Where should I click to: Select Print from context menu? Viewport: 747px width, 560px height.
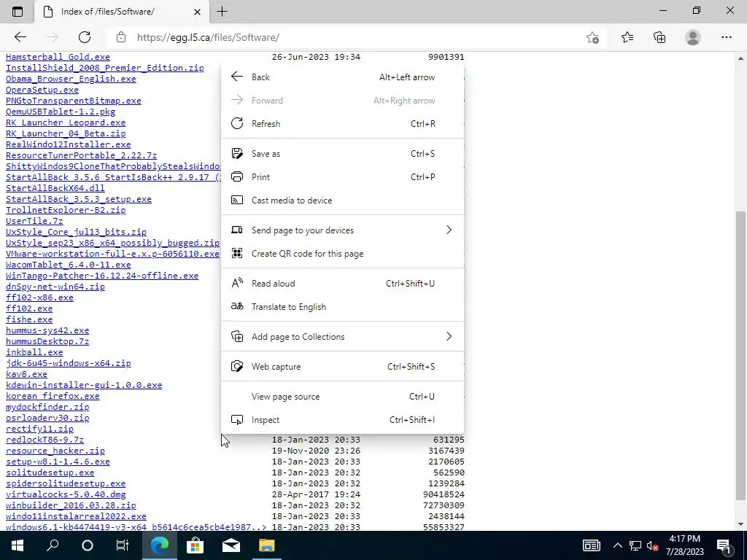343,177
